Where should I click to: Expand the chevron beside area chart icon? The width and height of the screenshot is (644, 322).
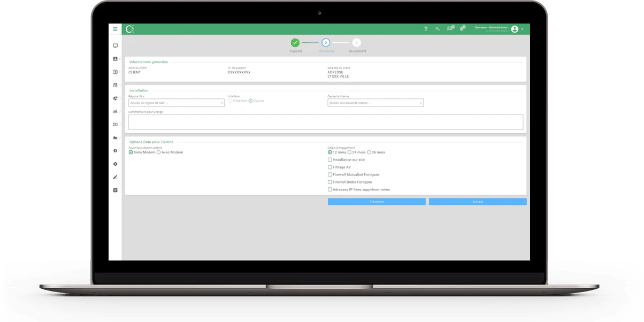coord(120,137)
